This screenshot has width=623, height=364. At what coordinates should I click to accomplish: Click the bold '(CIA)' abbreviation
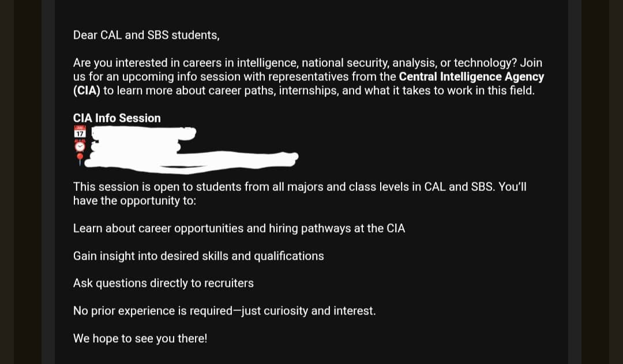[x=87, y=91]
